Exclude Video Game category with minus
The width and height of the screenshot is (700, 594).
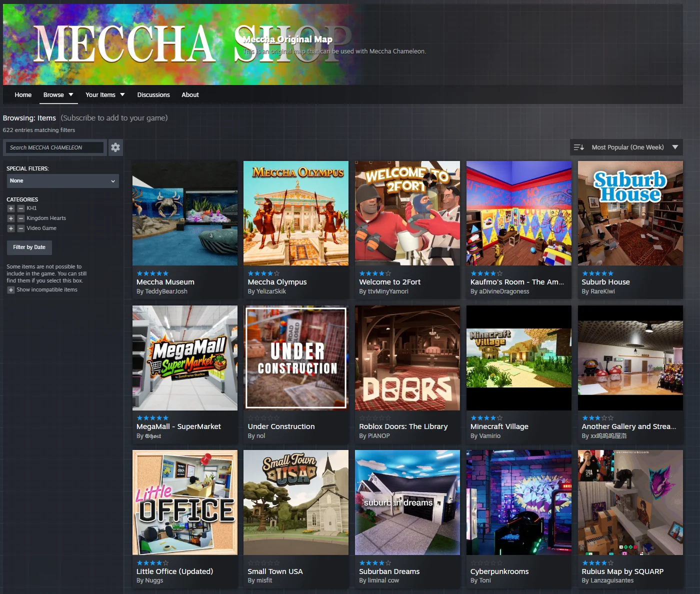click(21, 228)
